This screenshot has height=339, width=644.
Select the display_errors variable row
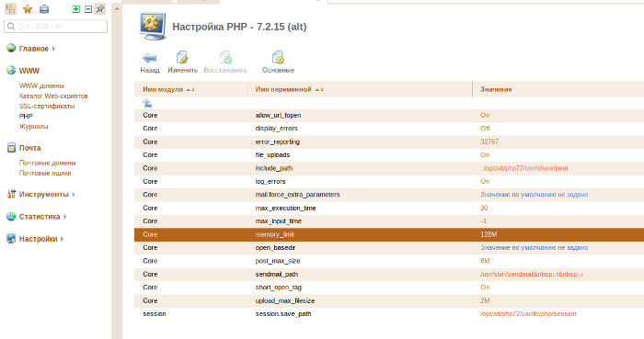pyautogui.click(x=389, y=129)
